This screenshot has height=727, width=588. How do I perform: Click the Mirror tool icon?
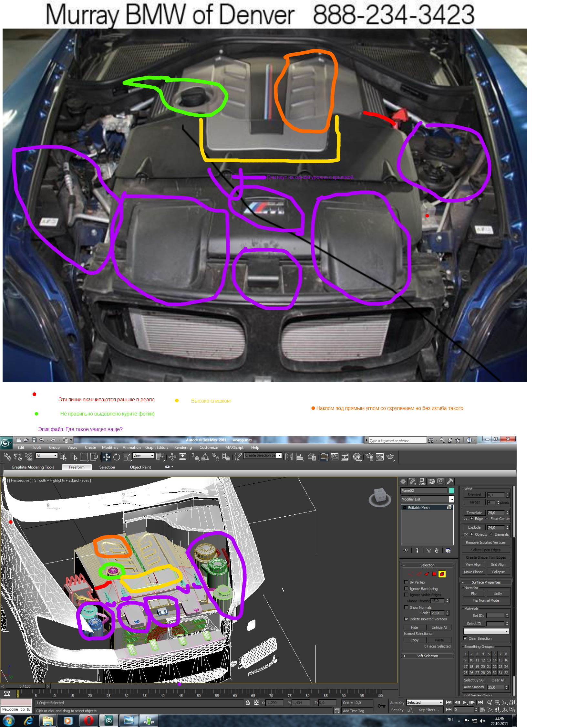289,457
